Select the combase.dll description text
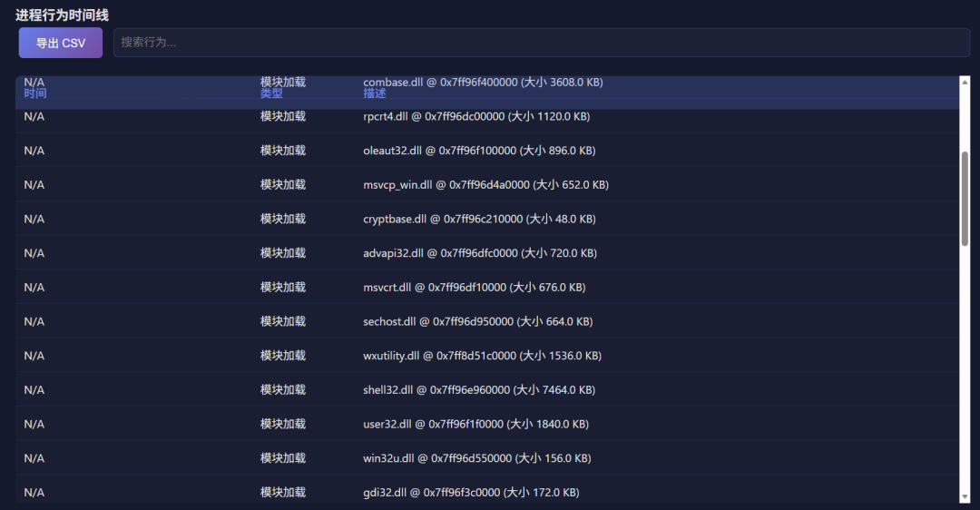 (x=483, y=82)
